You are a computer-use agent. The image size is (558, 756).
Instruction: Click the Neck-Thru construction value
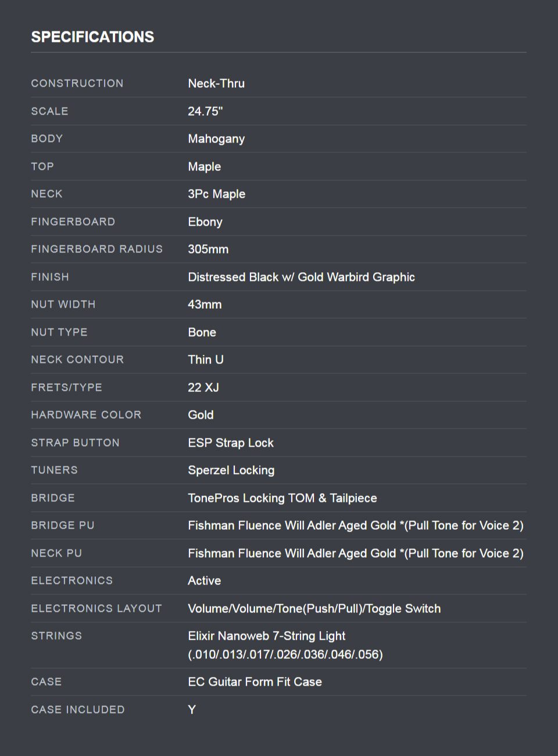tap(216, 83)
